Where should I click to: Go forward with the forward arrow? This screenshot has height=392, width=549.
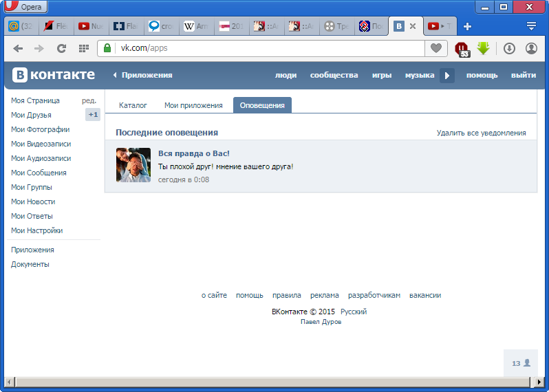(39, 48)
